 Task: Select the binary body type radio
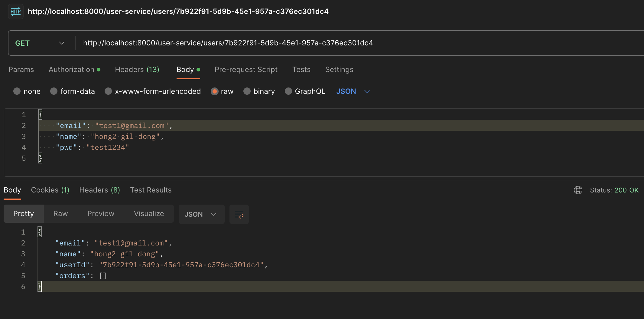(247, 91)
